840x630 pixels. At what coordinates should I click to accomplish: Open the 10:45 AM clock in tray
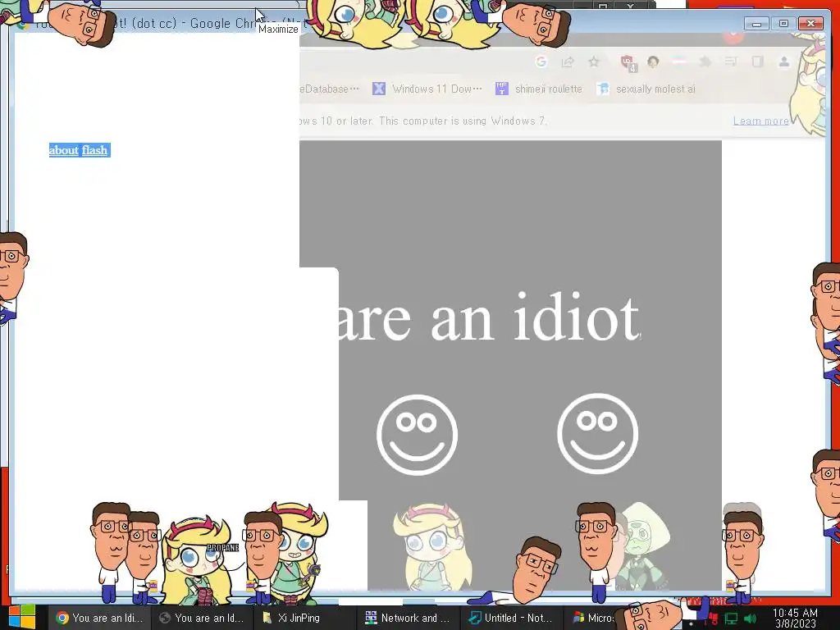point(795,618)
